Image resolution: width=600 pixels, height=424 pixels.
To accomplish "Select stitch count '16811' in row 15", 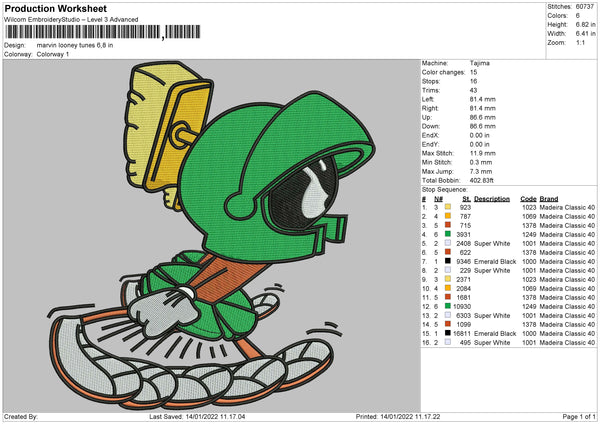I will (x=462, y=334).
